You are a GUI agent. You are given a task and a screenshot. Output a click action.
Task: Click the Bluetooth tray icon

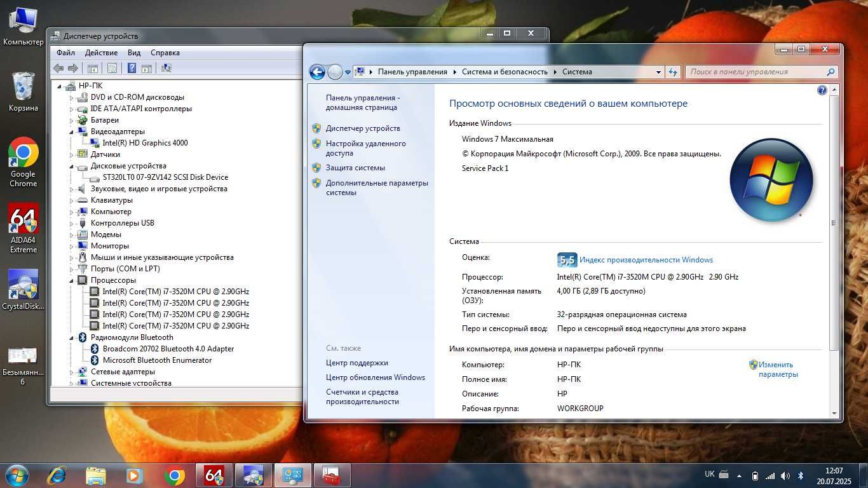pyautogui.click(x=801, y=475)
